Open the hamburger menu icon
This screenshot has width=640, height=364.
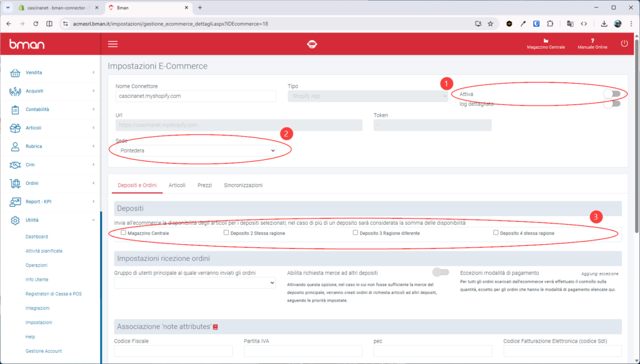(x=112, y=44)
